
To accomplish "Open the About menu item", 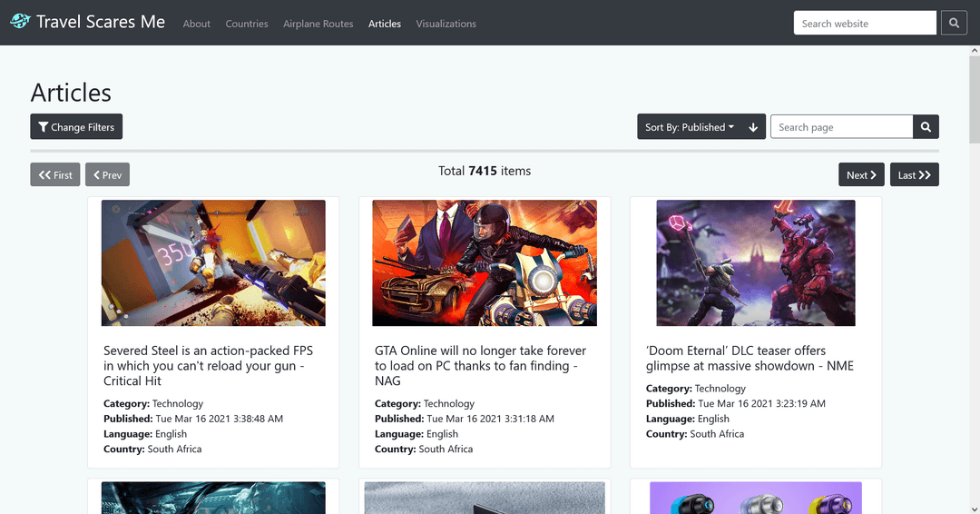I will [x=196, y=24].
